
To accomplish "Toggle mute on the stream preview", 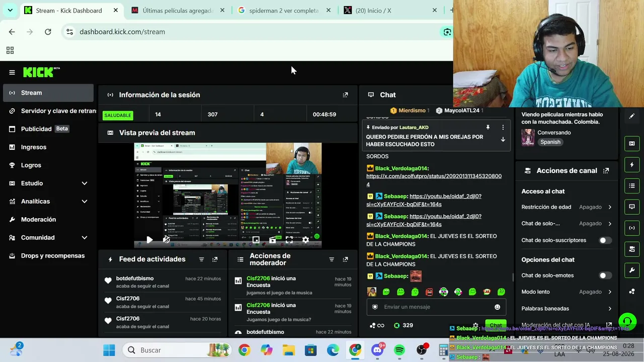I will pyautogui.click(x=167, y=240).
